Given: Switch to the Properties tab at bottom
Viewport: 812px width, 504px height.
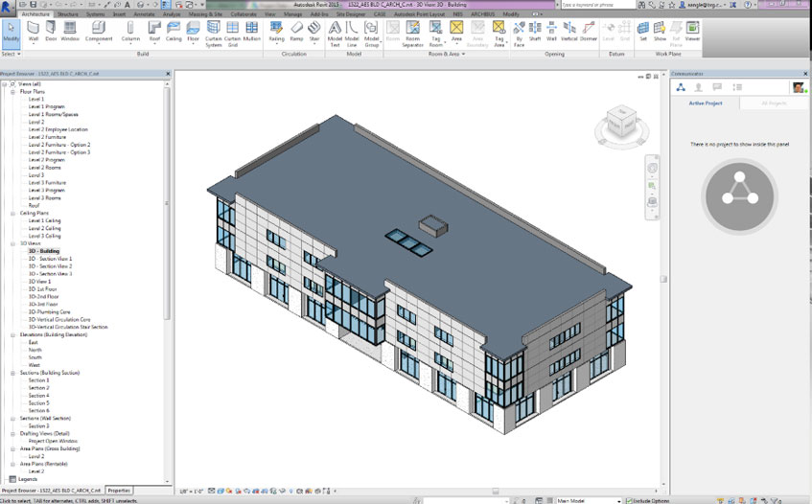Looking at the screenshot, I should 119,490.
